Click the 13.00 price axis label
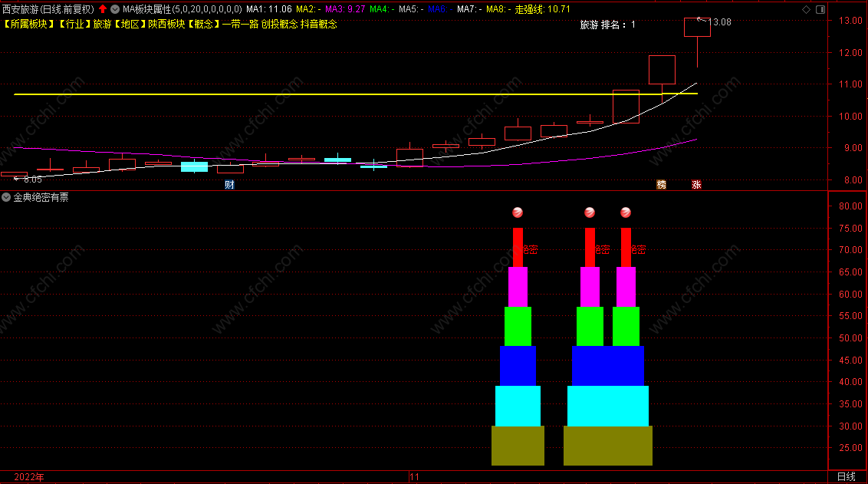Image resolution: width=868 pixels, height=484 pixels. point(850,21)
